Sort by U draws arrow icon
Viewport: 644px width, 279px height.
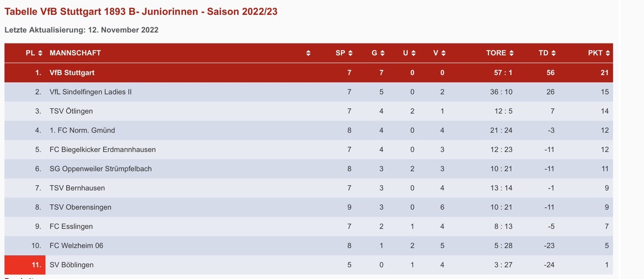pos(413,53)
